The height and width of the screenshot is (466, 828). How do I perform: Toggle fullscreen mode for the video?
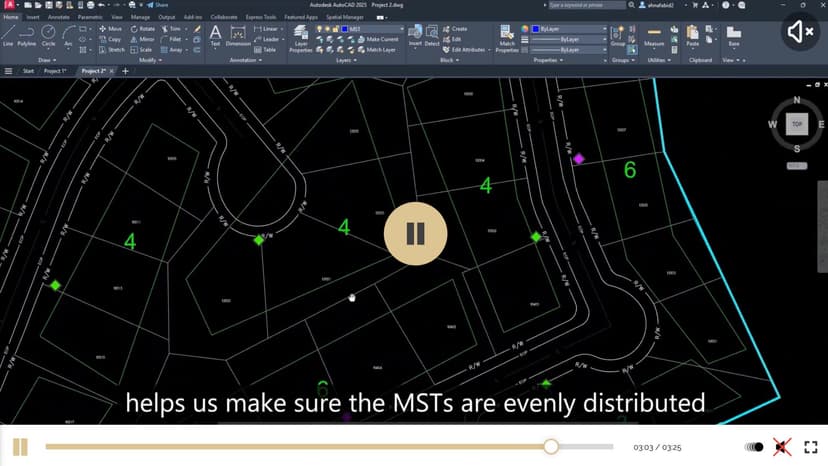point(811,447)
